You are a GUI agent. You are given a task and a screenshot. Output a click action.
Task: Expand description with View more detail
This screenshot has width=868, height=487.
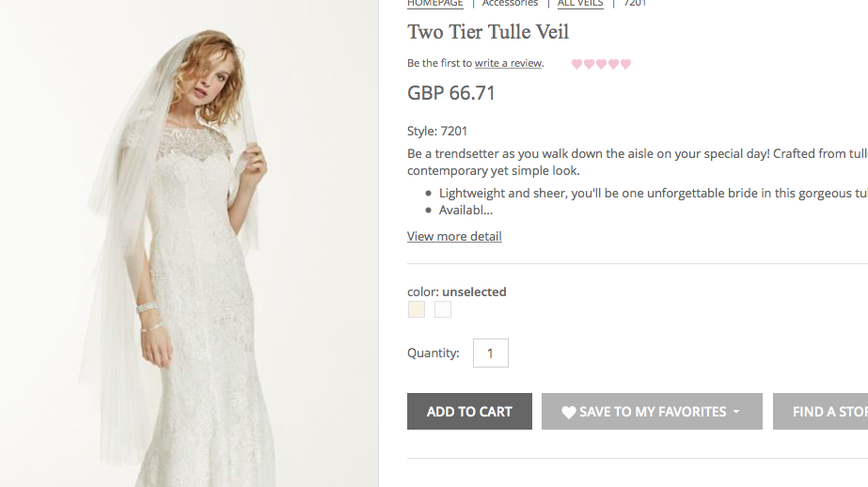click(x=454, y=236)
